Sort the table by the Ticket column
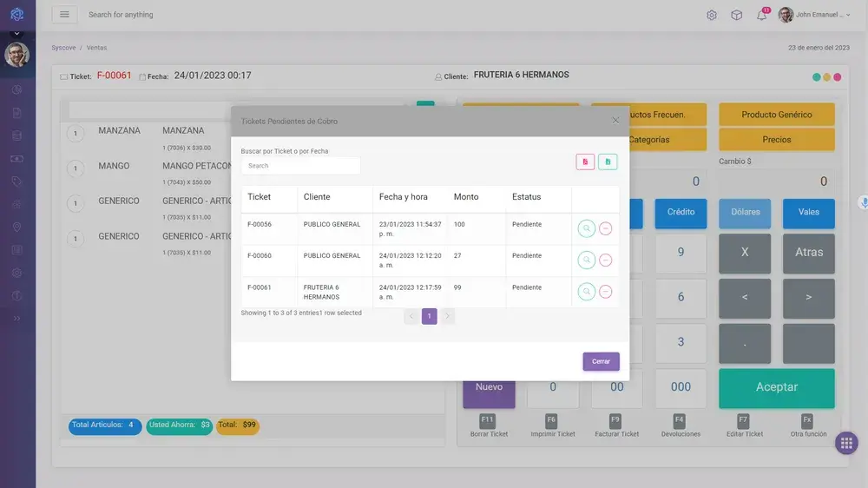The width and height of the screenshot is (868, 488). (x=260, y=197)
